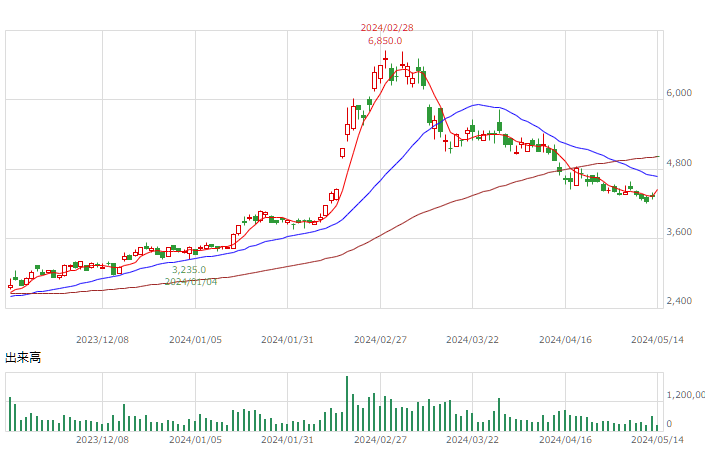
Task: Click the peak date label 2024/02/28
Action: click(x=387, y=28)
